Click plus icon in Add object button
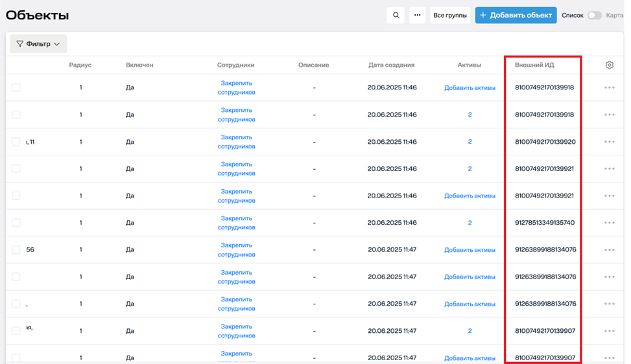631x364 pixels. [x=483, y=16]
